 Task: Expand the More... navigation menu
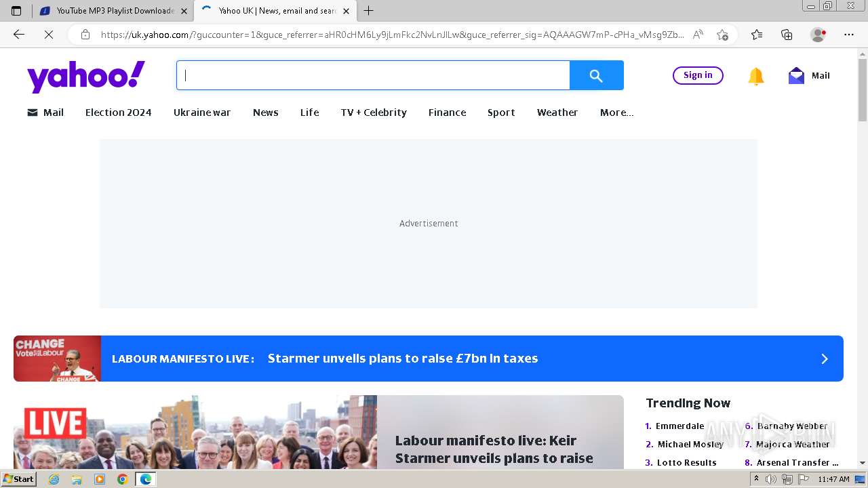(x=616, y=113)
